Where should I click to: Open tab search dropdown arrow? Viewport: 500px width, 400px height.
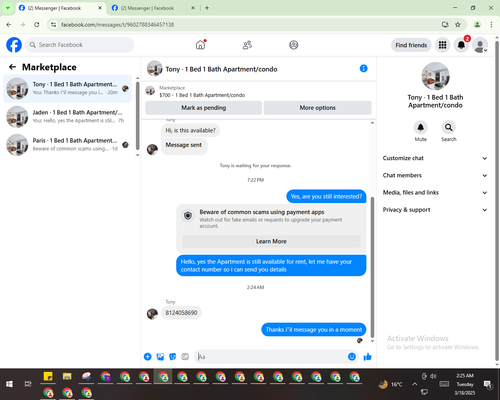tap(7, 8)
